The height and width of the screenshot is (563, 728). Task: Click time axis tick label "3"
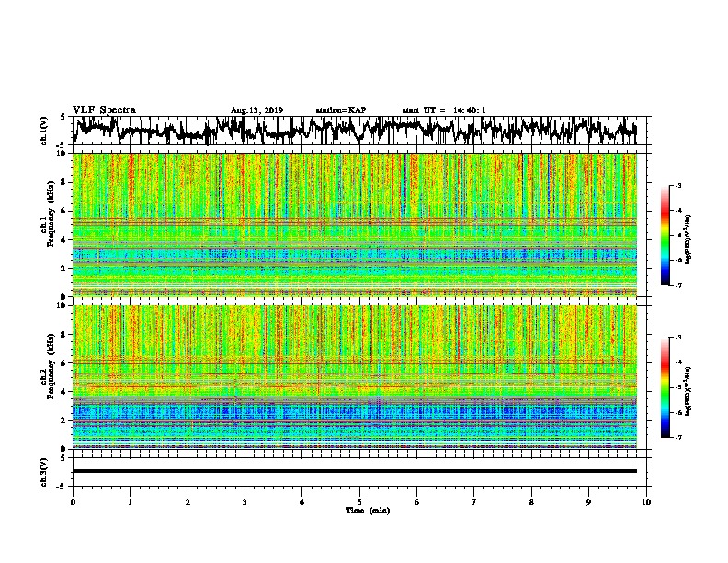pyautogui.click(x=245, y=502)
